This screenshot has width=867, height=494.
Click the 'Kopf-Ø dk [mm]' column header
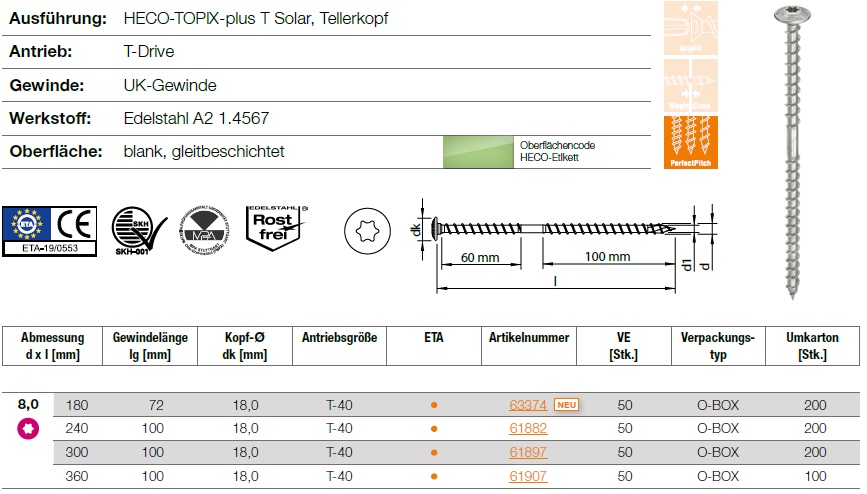pyautogui.click(x=245, y=346)
